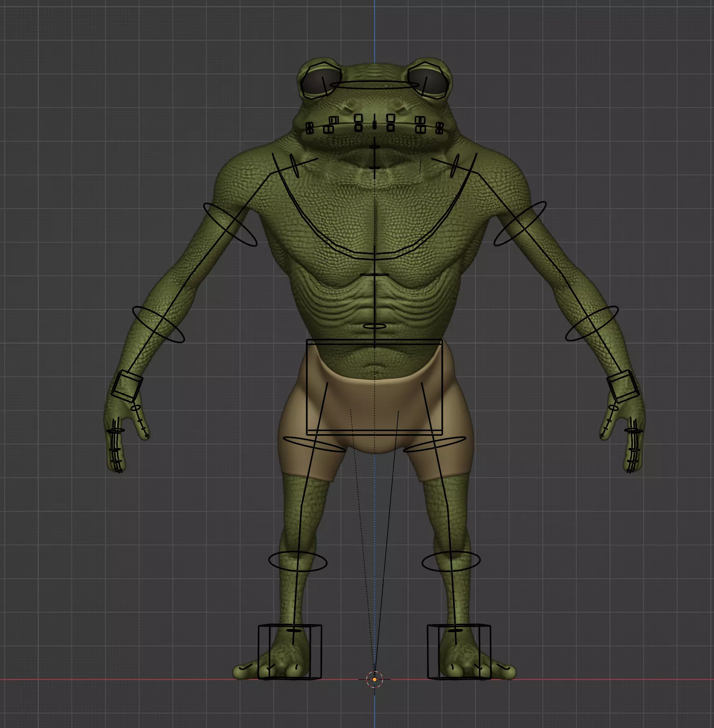Select the small ankle ring on the screen-right leg
Screen dimensions: 714x728
(455, 631)
